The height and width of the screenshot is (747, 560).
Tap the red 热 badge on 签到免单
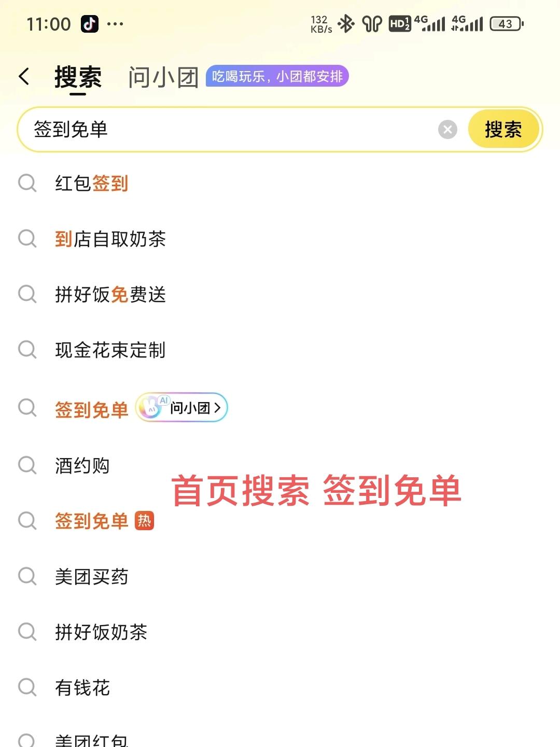click(x=144, y=520)
